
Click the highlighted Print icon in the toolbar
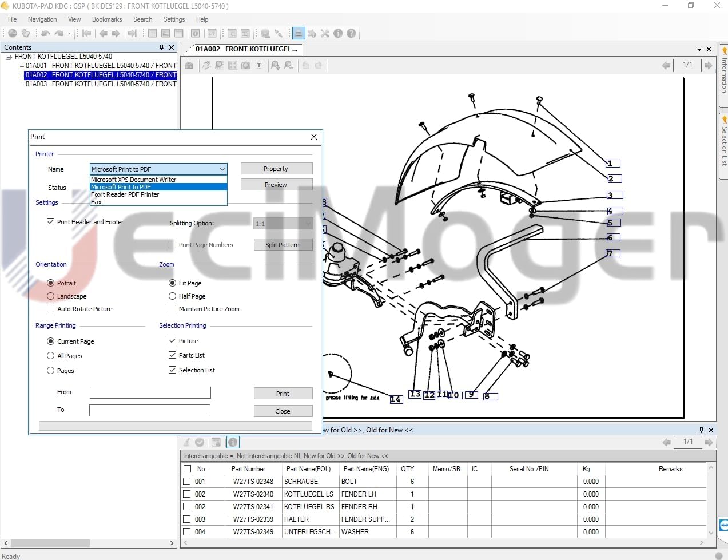coord(298,33)
